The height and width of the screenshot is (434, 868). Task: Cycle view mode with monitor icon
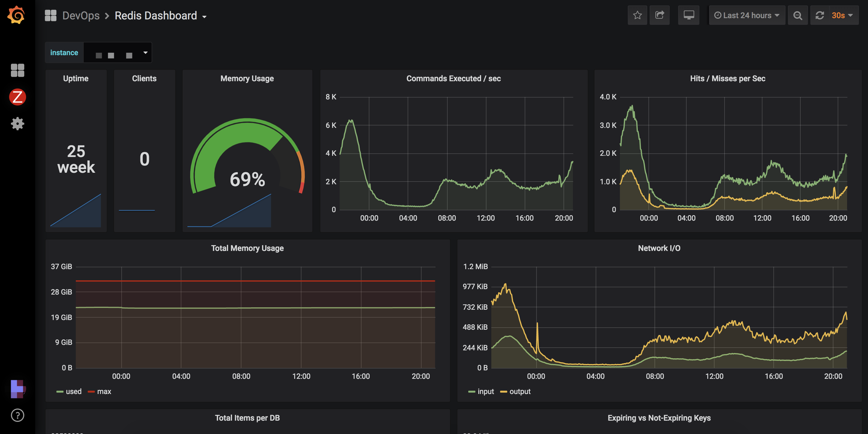click(688, 15)
